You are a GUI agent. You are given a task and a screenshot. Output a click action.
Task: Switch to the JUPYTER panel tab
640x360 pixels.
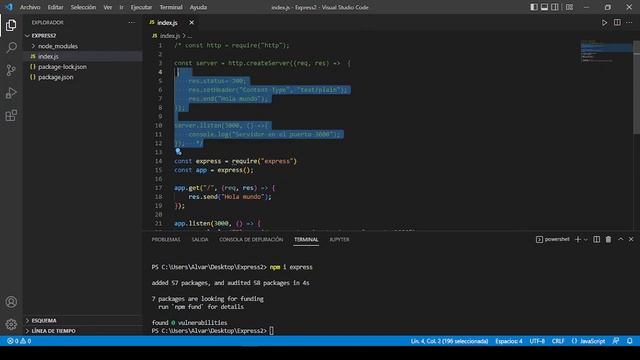(x=339, y=240)
